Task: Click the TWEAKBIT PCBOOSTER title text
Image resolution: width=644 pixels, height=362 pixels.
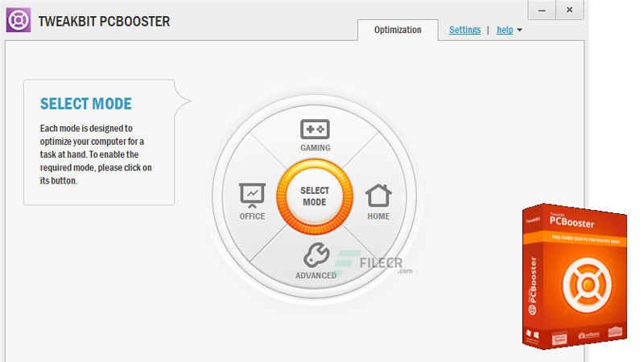Action: [104, 22]
